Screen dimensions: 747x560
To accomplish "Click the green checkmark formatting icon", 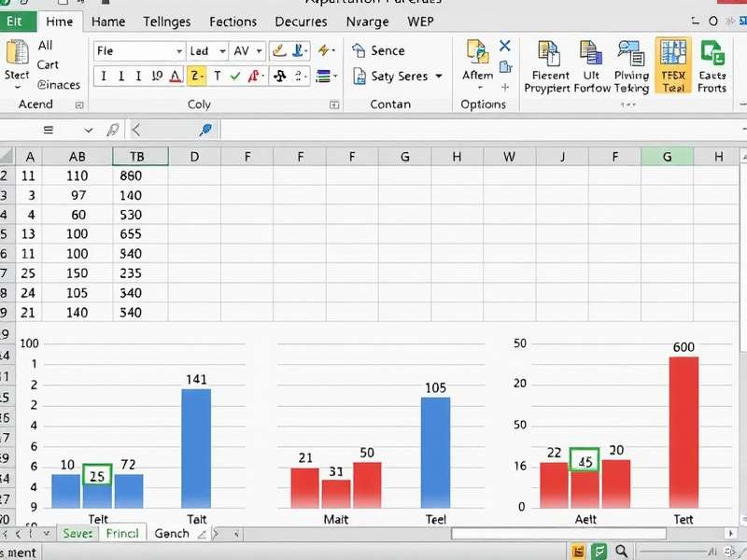I will coord(237,77).
